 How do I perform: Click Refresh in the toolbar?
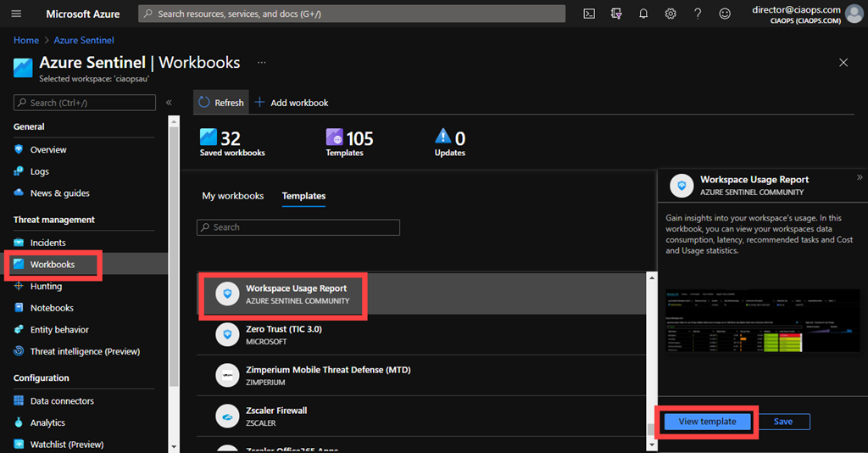[x=221, y=103]
